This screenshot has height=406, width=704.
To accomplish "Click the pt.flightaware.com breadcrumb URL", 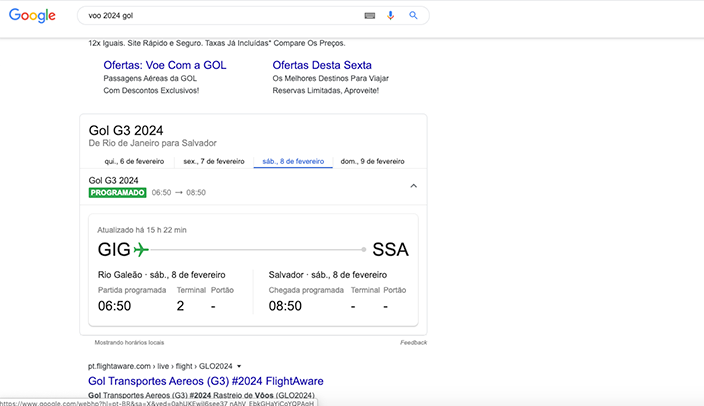I will (160, 366).
